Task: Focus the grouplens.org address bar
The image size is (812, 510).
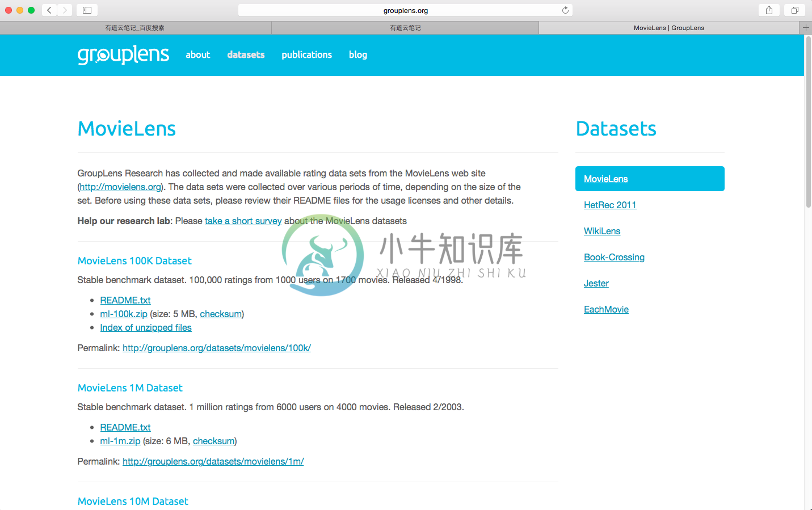Action: pyautogui.click(x=405, y=10)
